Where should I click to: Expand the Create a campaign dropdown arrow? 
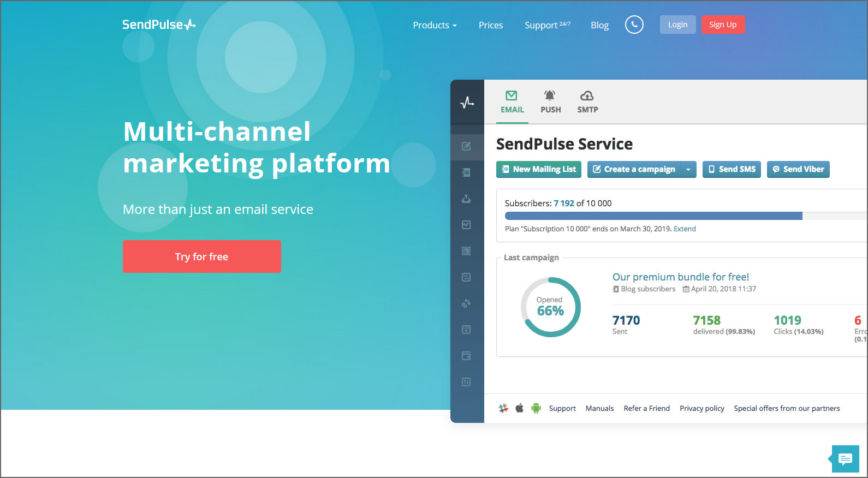coord(688,170)
